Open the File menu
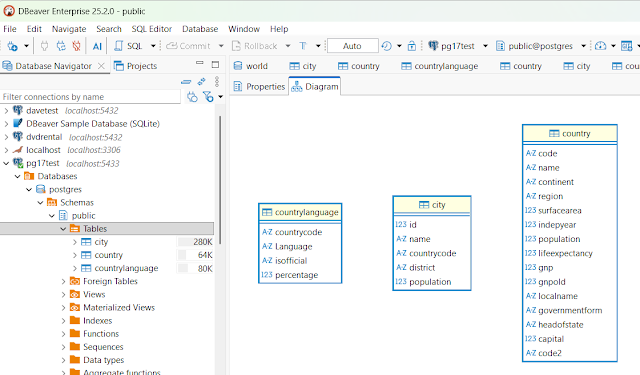Viewport: 640px width, 375px height. point(10,29)
